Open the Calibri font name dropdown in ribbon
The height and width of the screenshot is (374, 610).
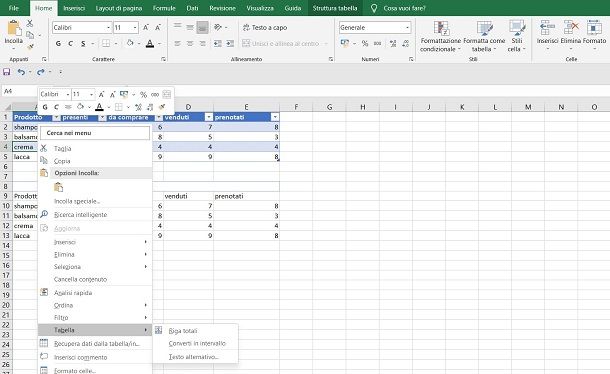pos(108,28)
